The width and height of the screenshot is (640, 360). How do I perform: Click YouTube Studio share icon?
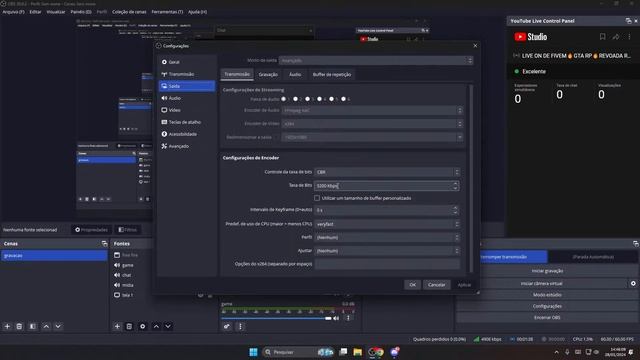click(616, 37)
